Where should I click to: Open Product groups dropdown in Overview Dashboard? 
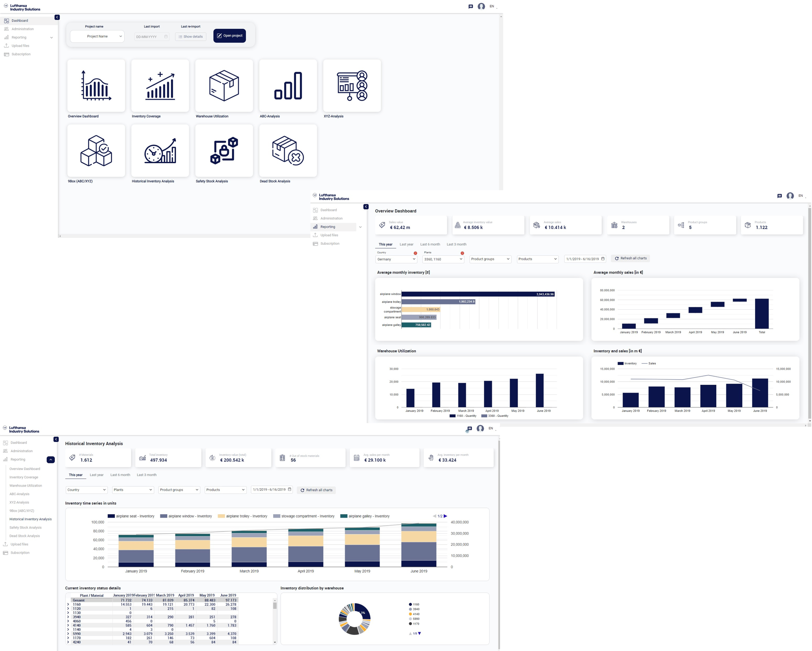(490, 259)
